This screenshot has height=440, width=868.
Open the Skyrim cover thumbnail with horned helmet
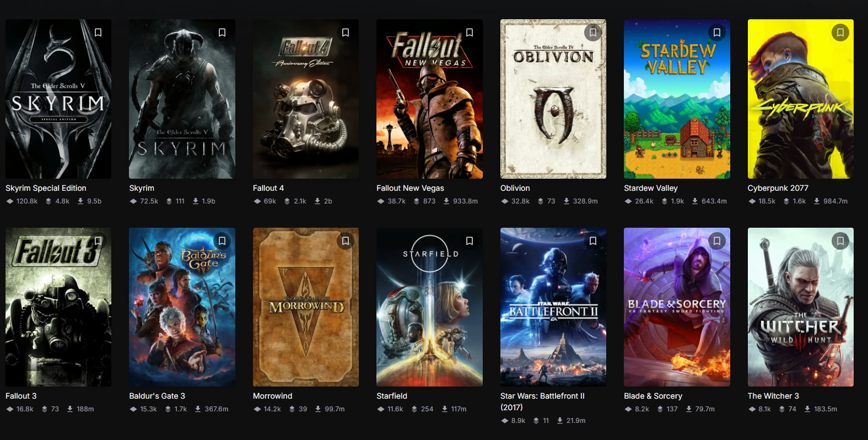(x=182, y=99)
